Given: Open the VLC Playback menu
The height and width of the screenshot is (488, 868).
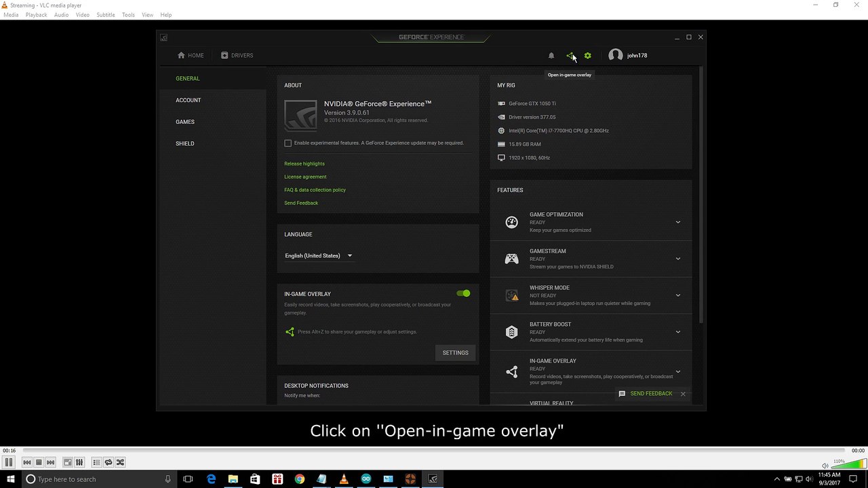Looking at the screenshot, I should [37, 14].
